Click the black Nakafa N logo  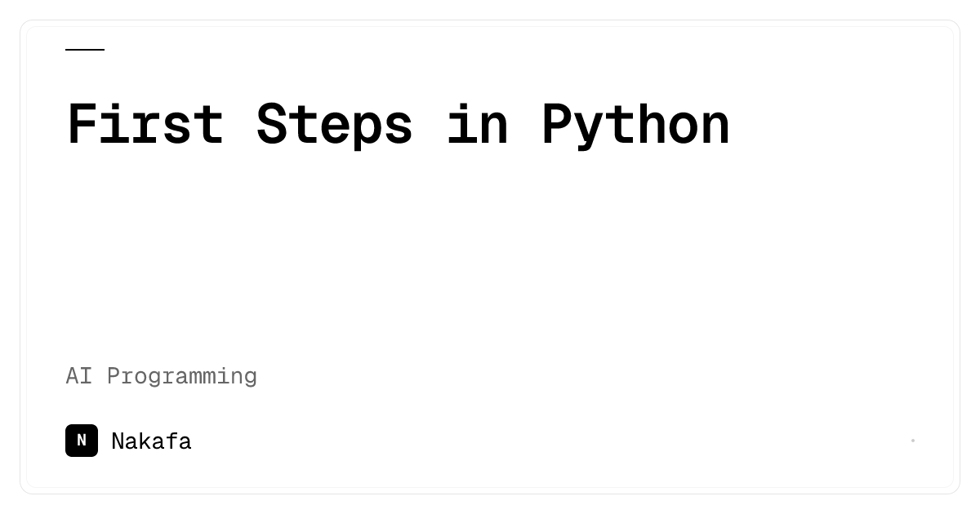click(82, 441)
